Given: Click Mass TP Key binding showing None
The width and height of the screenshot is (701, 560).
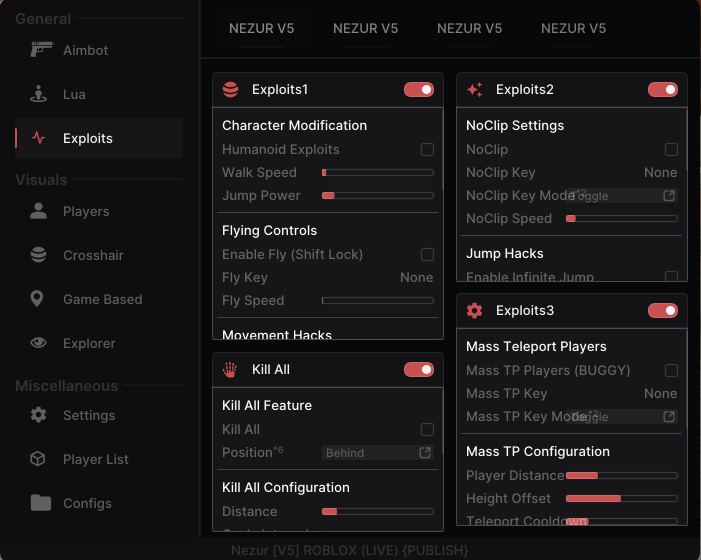Looking at the screenshot, I should [661, 393].
